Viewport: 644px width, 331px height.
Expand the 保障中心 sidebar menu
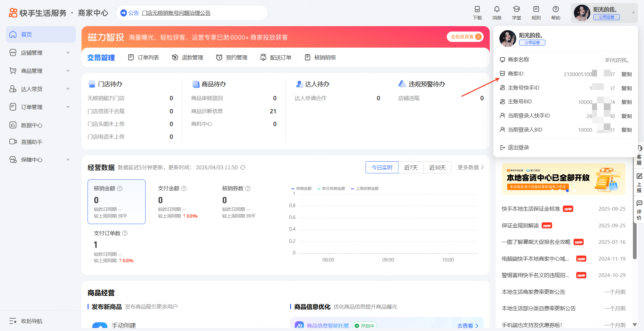click(x=68, y=160)
